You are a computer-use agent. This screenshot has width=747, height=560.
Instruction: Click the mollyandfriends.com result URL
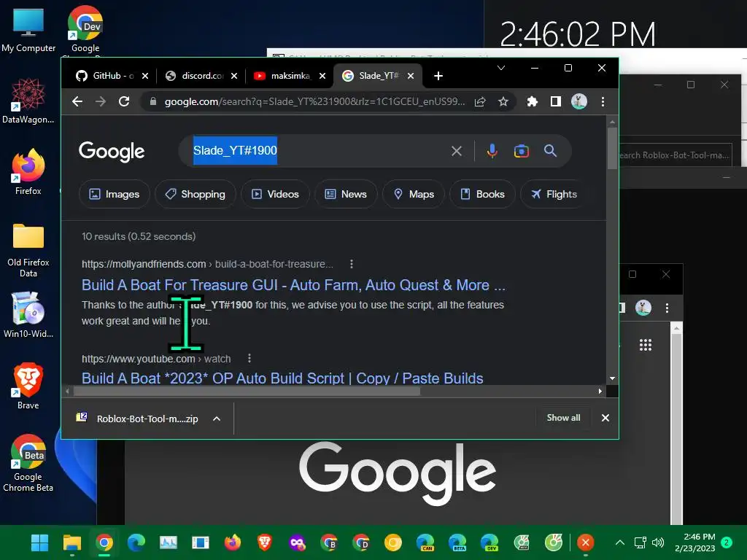[207, 264]
